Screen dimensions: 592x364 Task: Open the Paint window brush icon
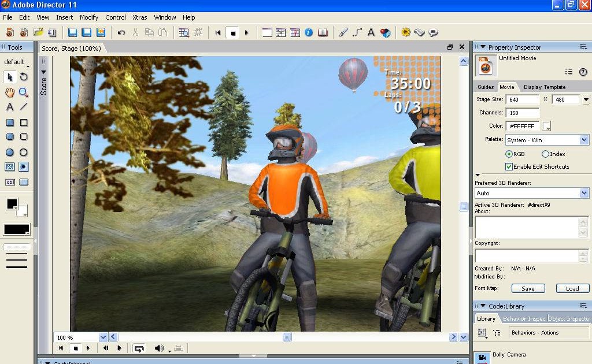(x=343, y=33)
